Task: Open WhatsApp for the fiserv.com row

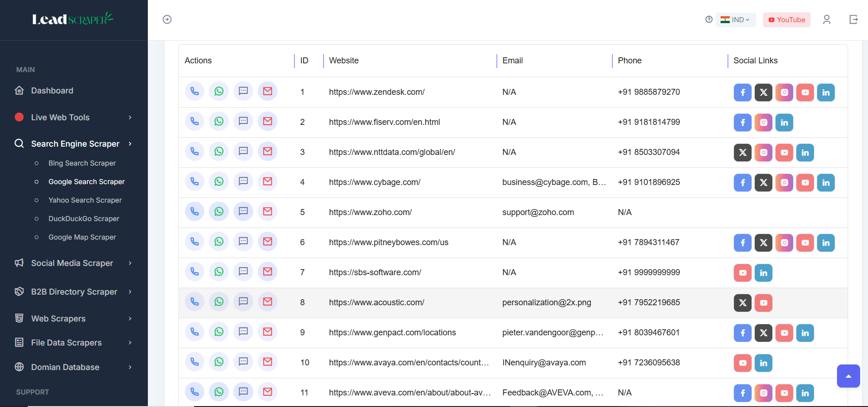Action: 219,122
